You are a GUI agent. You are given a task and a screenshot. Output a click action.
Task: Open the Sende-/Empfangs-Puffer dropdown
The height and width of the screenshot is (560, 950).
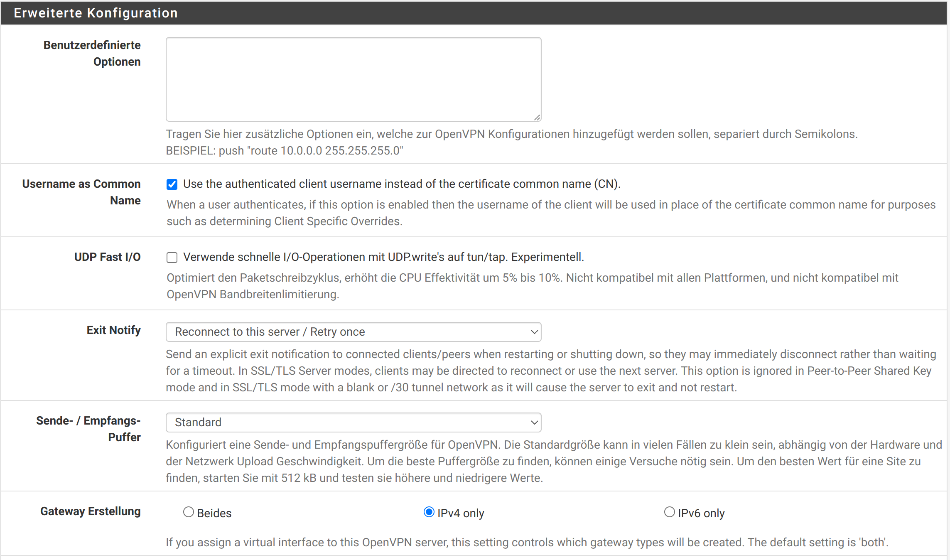pos(353,422)
